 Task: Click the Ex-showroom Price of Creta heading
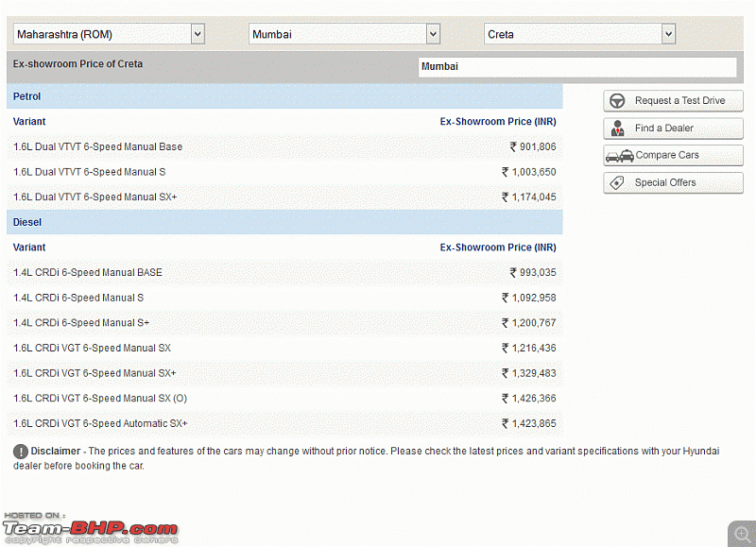point(77,64)
